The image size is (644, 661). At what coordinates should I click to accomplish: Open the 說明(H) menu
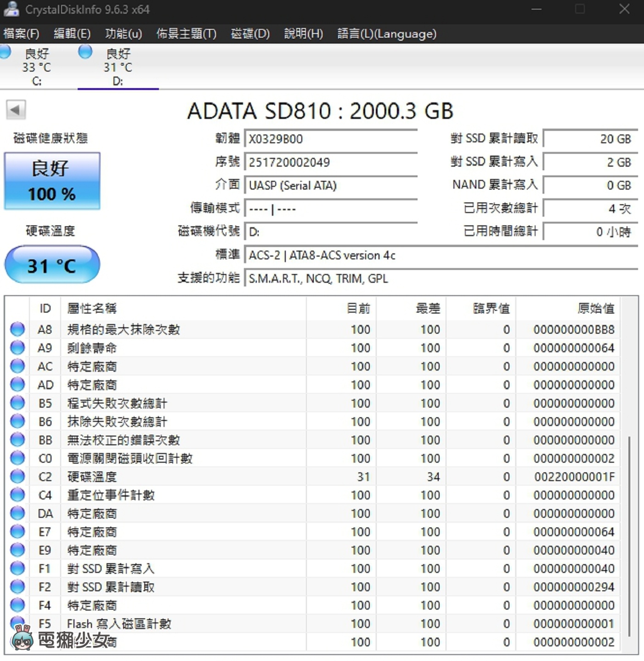click(x=304, y=34)
